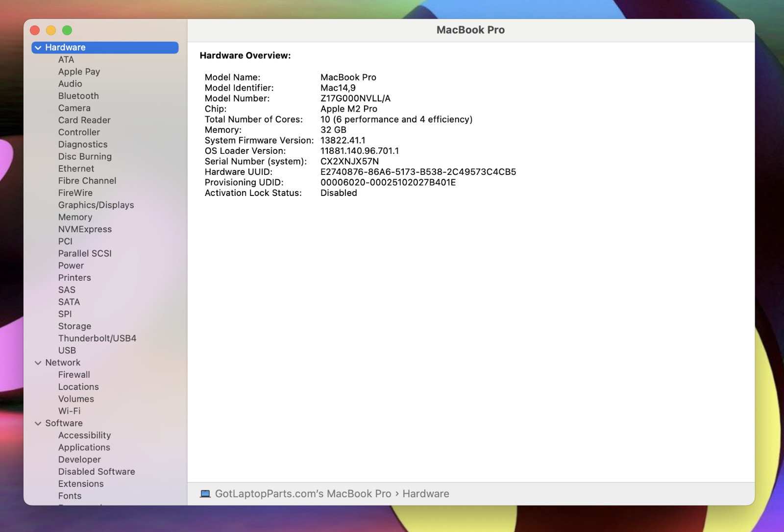Select Applications under Software
Viewport: 784px width, 532px height.
(84, 447)
